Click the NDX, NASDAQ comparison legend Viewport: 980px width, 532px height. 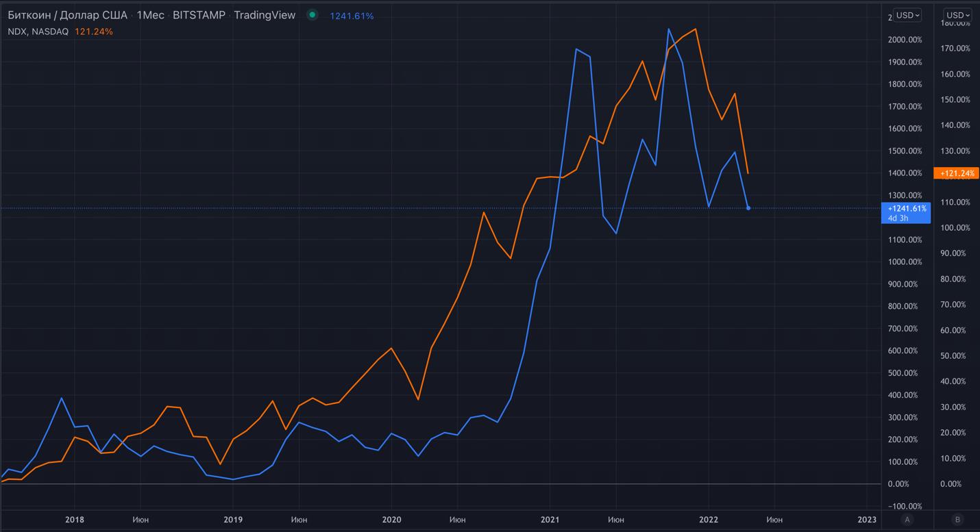click(x=38, y=31)
